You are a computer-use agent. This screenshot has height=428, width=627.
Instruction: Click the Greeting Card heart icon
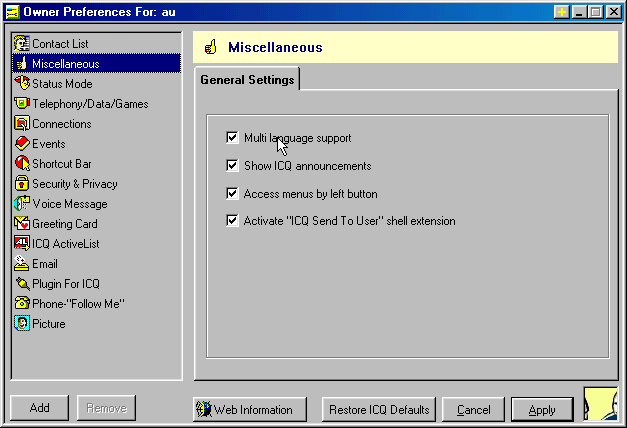click(x=22, y=223)
